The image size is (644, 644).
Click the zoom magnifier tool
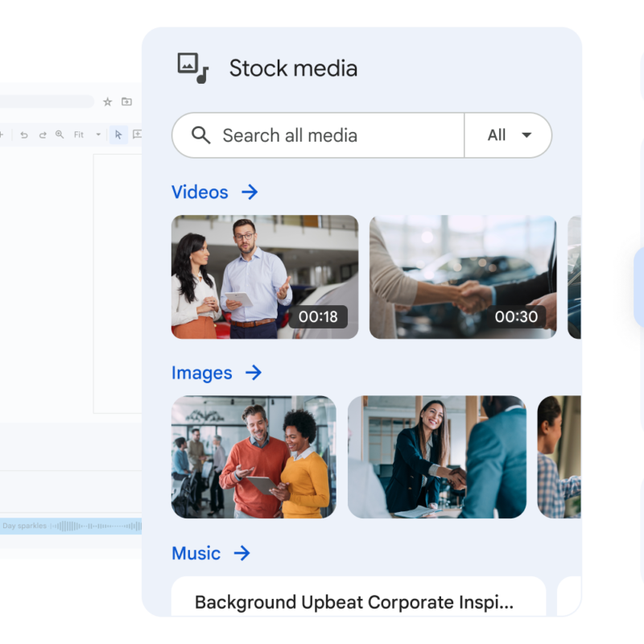coord(60,134)
